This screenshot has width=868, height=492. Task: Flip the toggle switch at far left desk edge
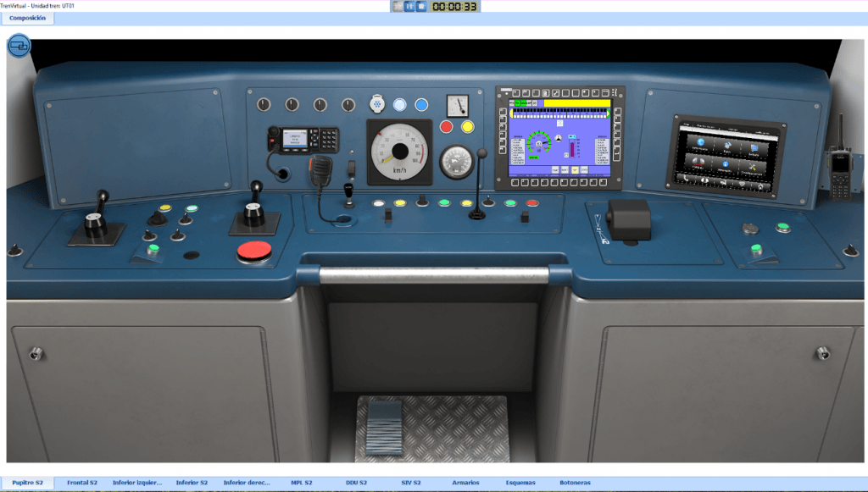pyautogui.click(x=15, y=250)
